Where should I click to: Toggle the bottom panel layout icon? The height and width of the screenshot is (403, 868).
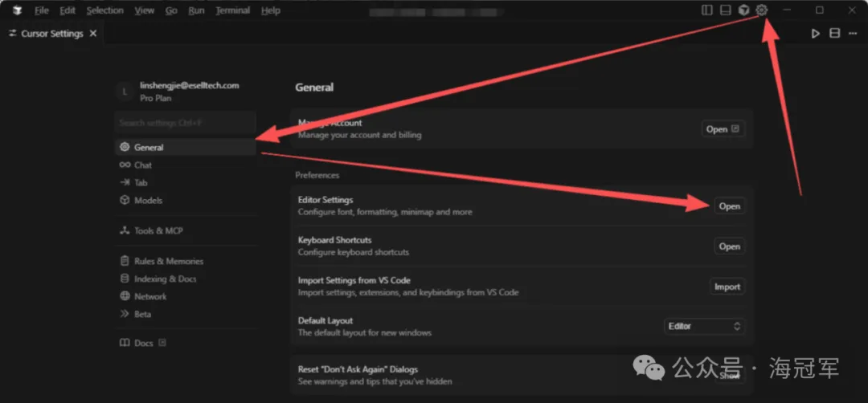coord(725,10)
